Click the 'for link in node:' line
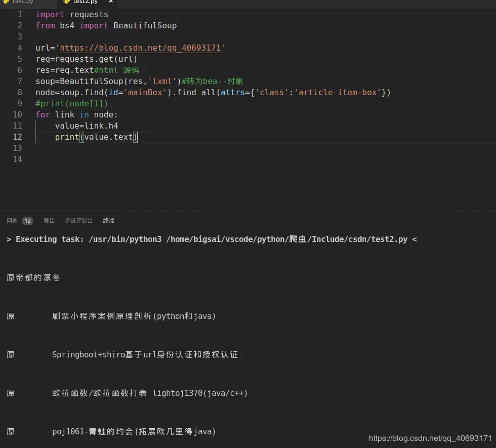The image size is (496, 448). [x=76, y=114]
